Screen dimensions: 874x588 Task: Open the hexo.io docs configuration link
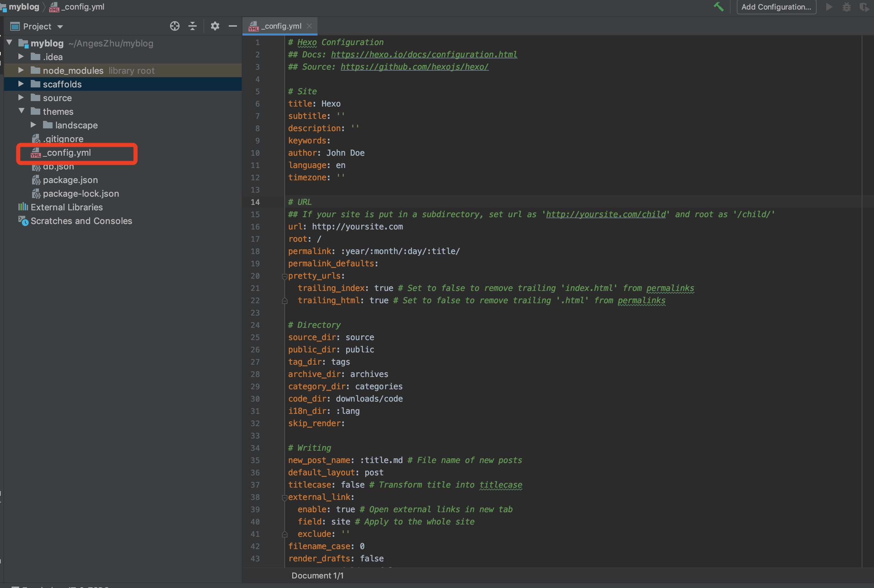pyautogui.click(x=424, y=54)
